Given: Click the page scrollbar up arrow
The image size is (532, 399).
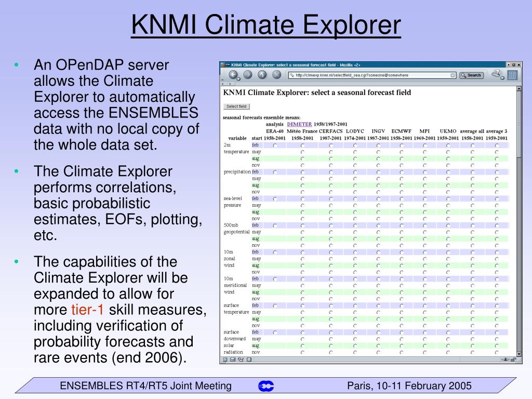Looking at the screenshot, I should [x=519, y=89].
